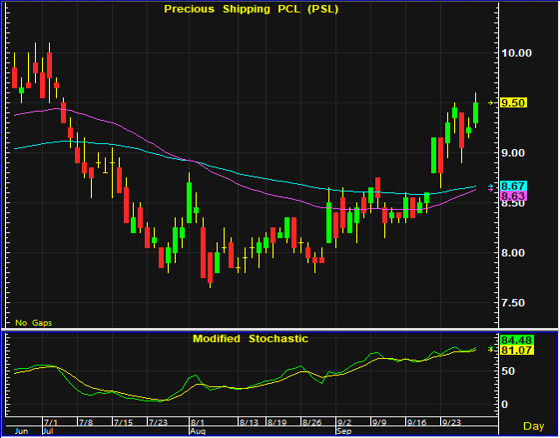Click the magenta 8.63 moving average label

(x=514, y=196)
